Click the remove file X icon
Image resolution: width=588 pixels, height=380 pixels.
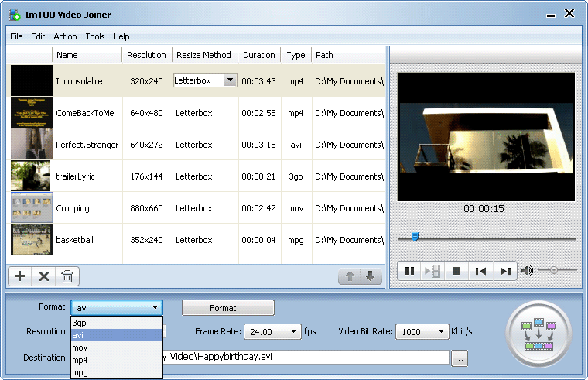44,276
